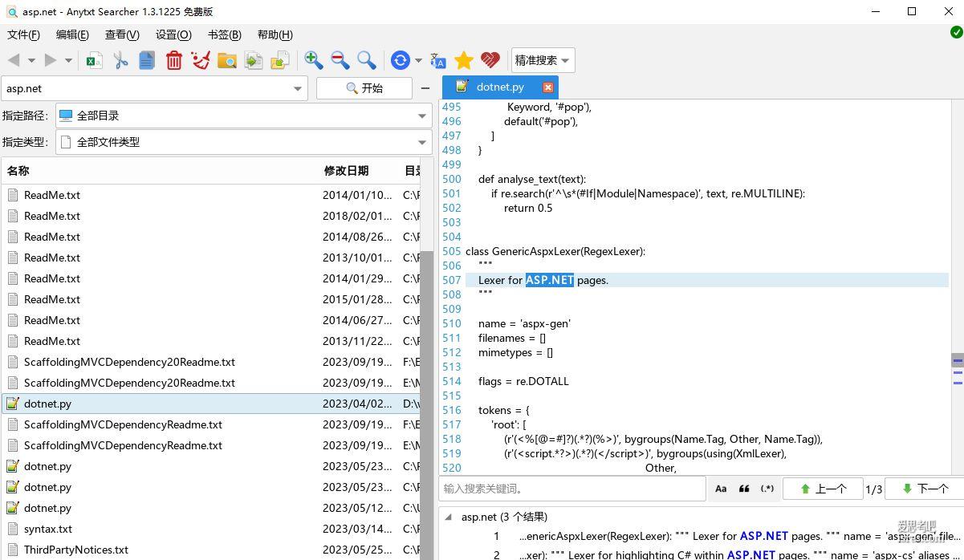Go back with the left arrow icon
The width and height of the screenshot is (964, 560).
pyautogui.click(x=14, y=60)
